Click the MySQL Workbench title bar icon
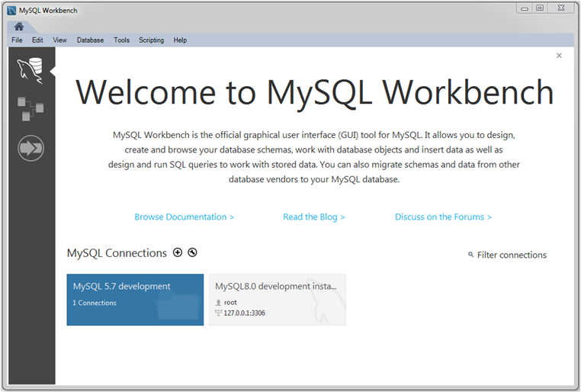 pyautogui.click(x=11, y=11)
